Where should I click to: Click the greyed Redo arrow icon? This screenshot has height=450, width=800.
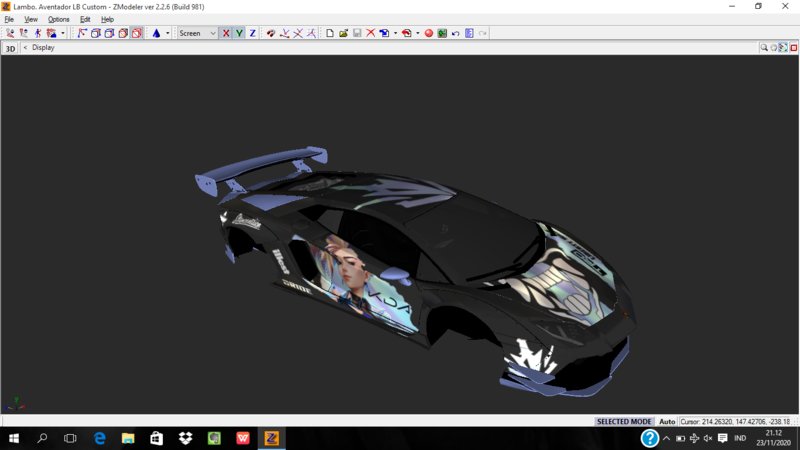(x=482, y=33)
